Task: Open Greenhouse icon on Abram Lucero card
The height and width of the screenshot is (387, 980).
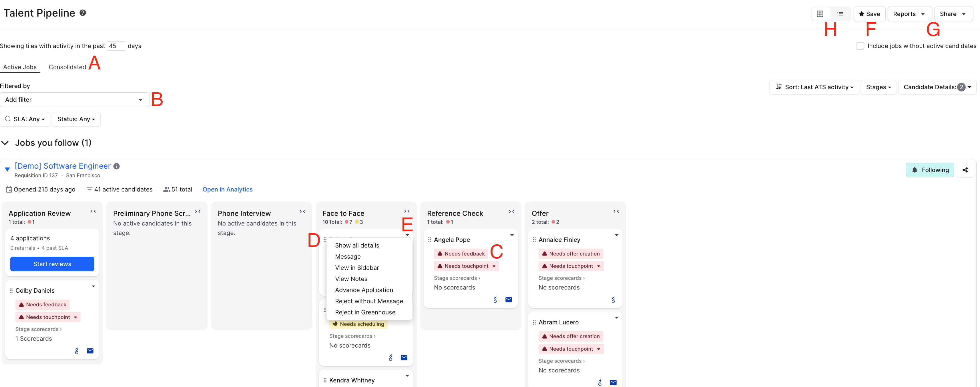Action: point(599,382)
